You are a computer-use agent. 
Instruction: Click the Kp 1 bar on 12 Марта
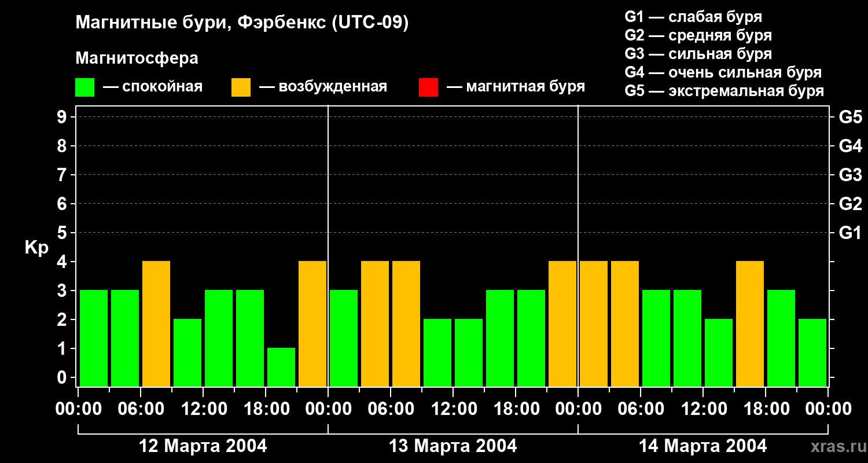click(281, 367)
